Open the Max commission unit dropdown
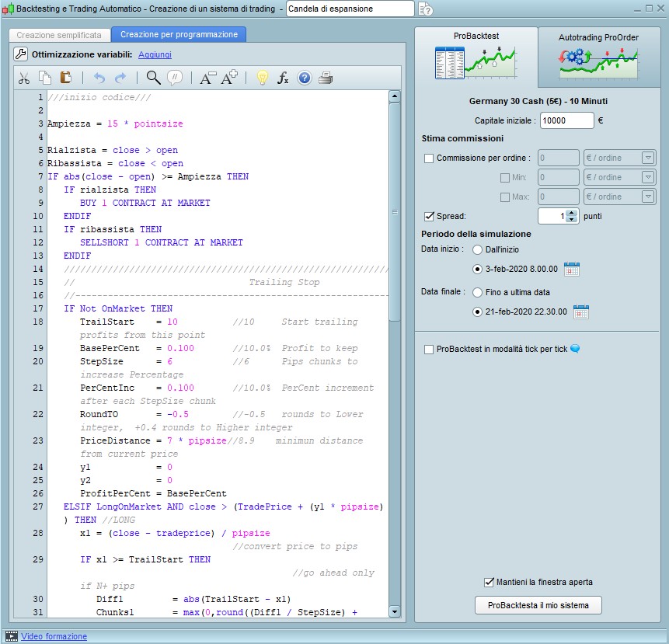Image resolution: width=669 pixels, height=644 pixels. [x=647, y=197]
